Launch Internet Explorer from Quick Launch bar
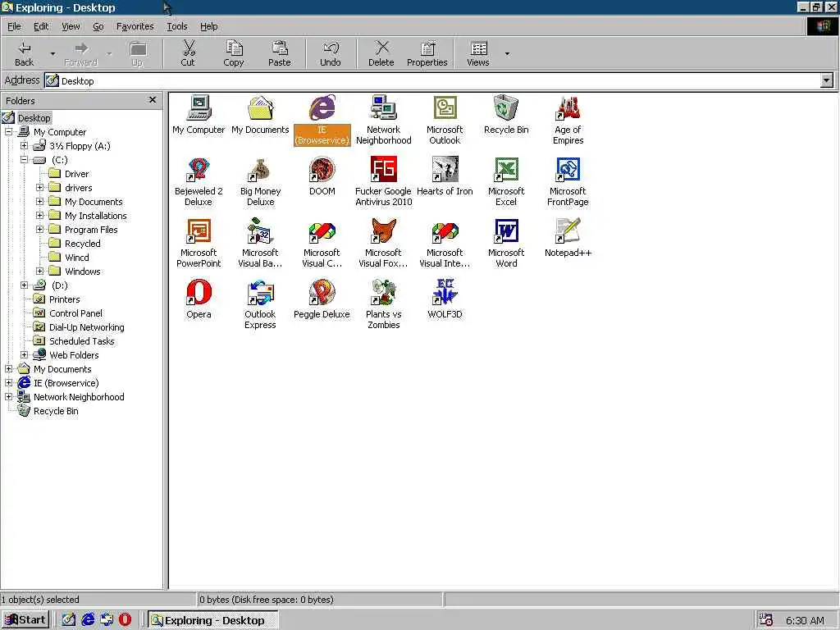Screen dimensions: 840x630 pos(88,620)
